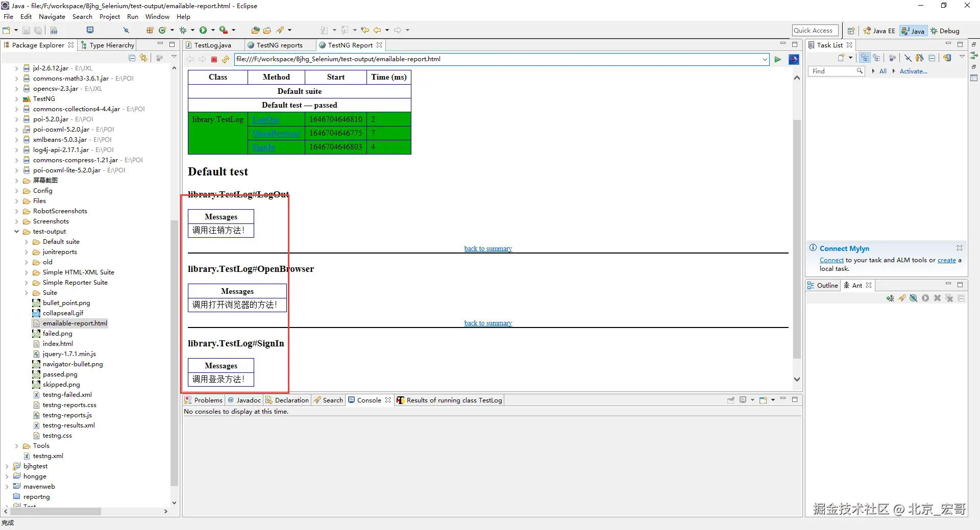Expand the bjhgtest project
The height and width of the screenshot is (530, 980).
pos(7,466)
